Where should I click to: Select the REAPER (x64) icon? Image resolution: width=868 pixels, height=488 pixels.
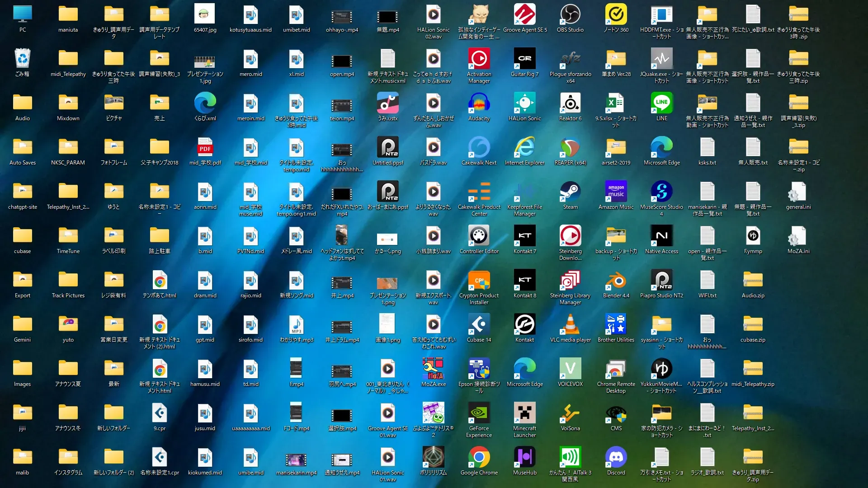(570, 148)
